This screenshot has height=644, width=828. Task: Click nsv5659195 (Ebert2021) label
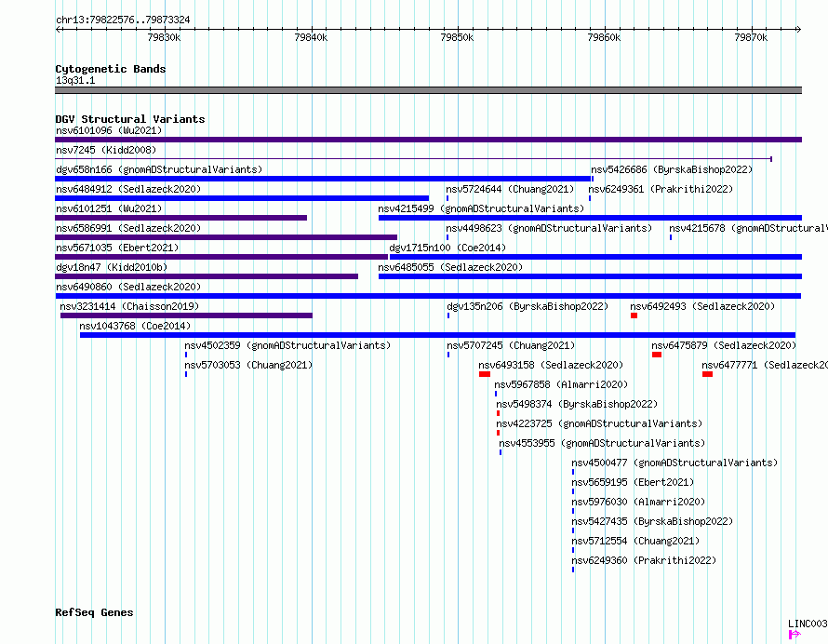tap(633, 482)
